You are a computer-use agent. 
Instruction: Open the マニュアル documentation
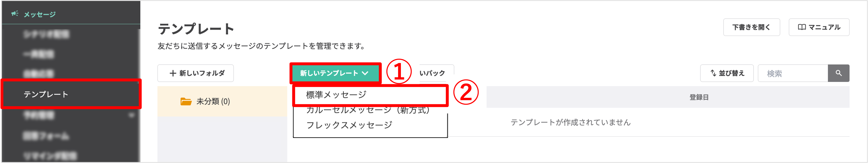819,27
